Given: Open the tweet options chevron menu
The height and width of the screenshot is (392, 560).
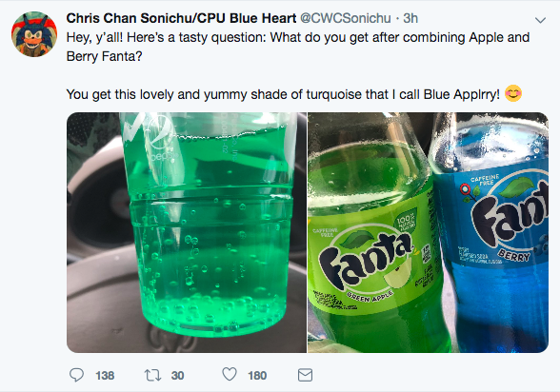Looking at the screenshot, I should 540,20.
